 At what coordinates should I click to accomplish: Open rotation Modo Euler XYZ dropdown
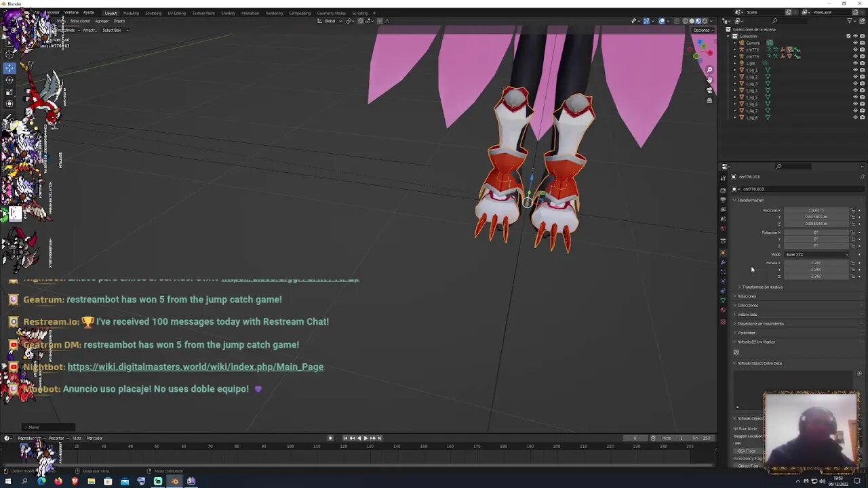pos(816,254)
